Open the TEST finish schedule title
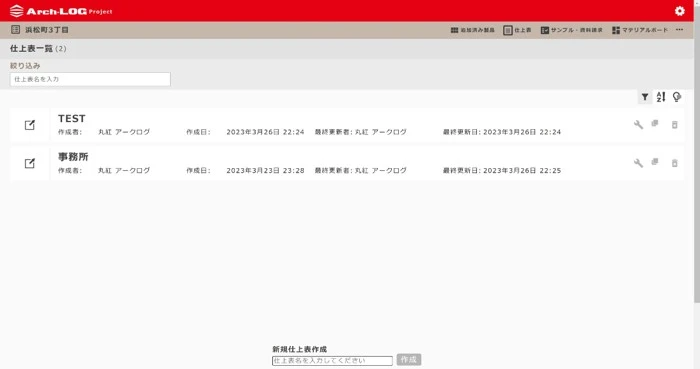Viewport: 700px width, 369px height. 71,119
